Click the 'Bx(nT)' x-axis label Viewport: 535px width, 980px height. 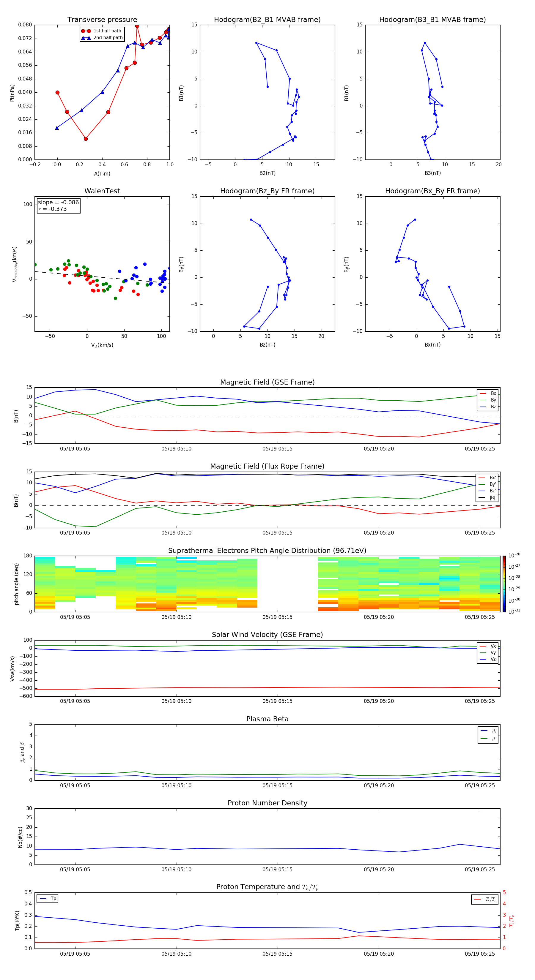(x=432, y=345)
